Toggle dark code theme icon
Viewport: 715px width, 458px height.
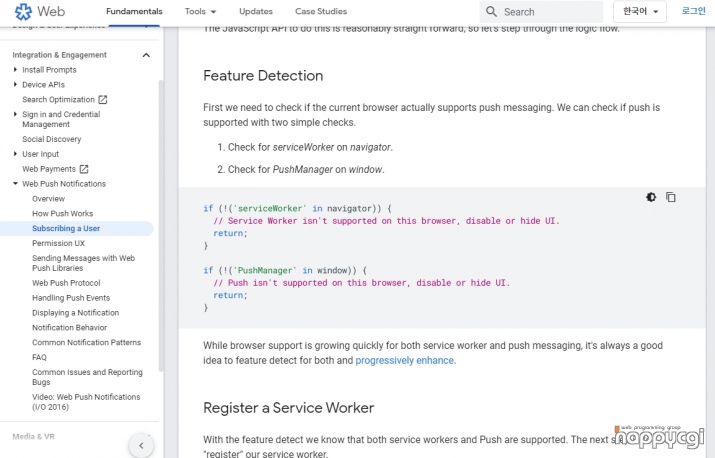pyautogui.click(x=651, y=197)
